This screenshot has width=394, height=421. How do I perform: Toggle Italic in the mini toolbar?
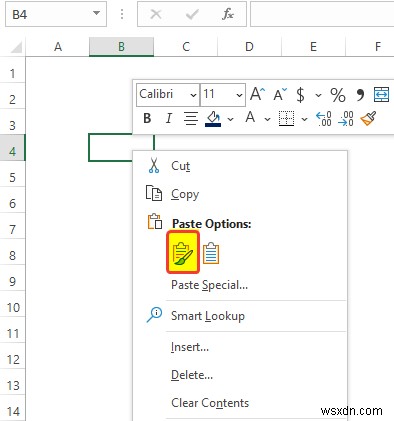[x=169, y=118]
